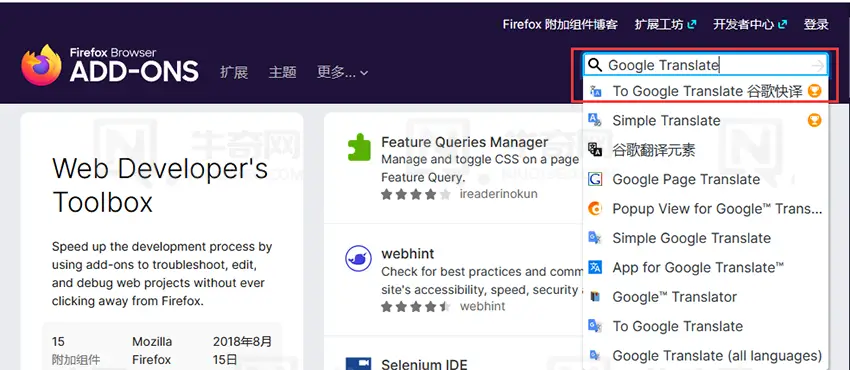The width and height of the screenshot is (850, 370).
Task: Click author name webhint under rating
Action: click(482, 307)
